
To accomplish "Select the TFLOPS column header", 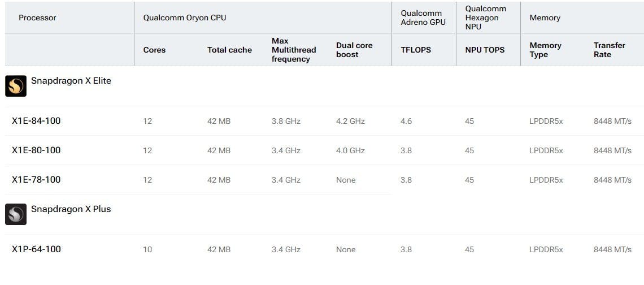I will (416, 50).
